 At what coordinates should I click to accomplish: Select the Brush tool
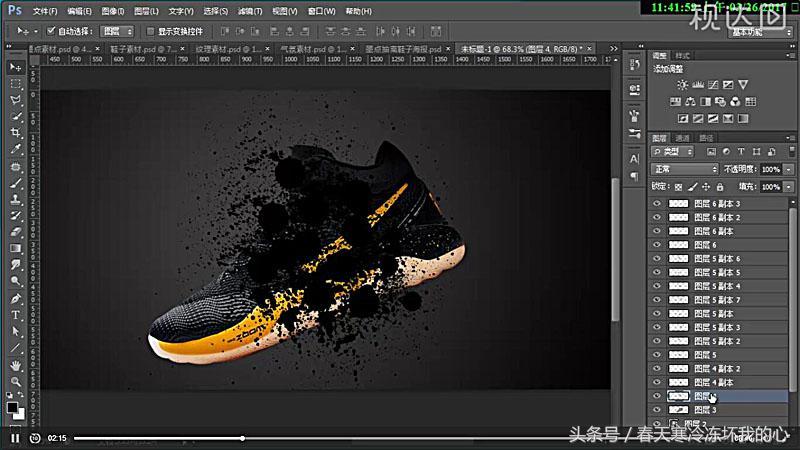[x=16, y=183]
